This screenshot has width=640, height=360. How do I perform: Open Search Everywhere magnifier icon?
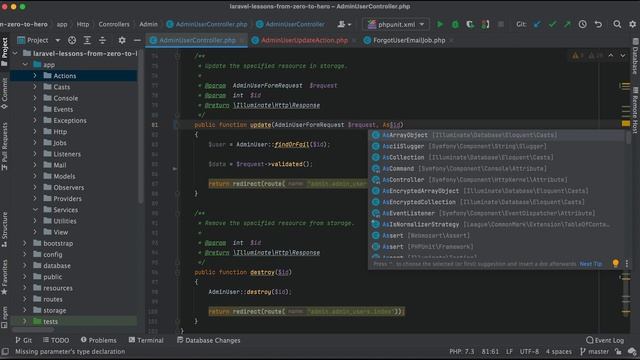click(617, 24)
